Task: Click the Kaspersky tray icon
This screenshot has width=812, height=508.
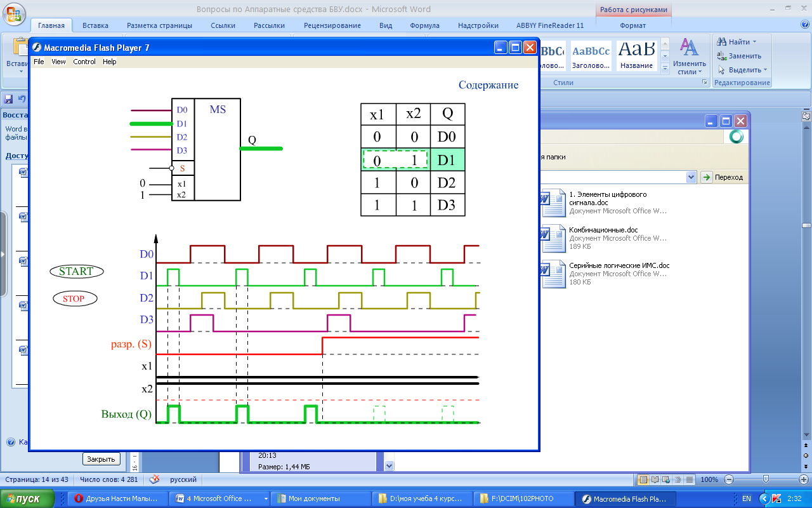Action: coord(776,498)
